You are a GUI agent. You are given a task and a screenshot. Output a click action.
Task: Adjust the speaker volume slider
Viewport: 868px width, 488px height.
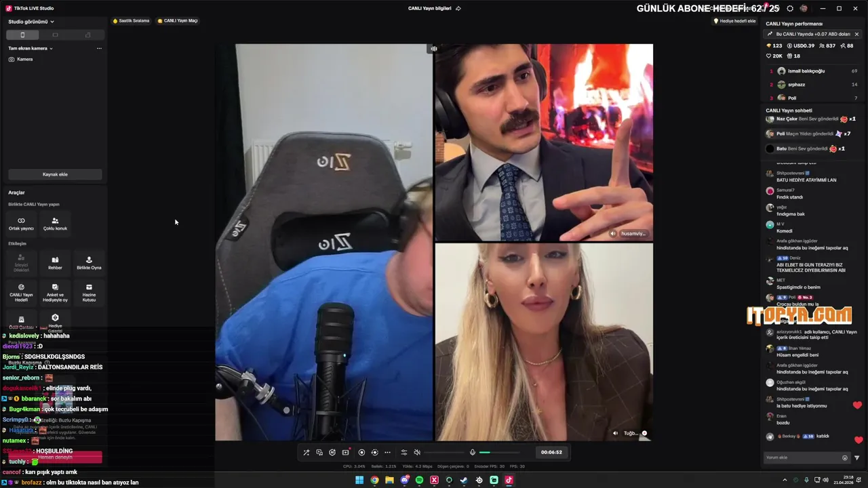point(445,452)
